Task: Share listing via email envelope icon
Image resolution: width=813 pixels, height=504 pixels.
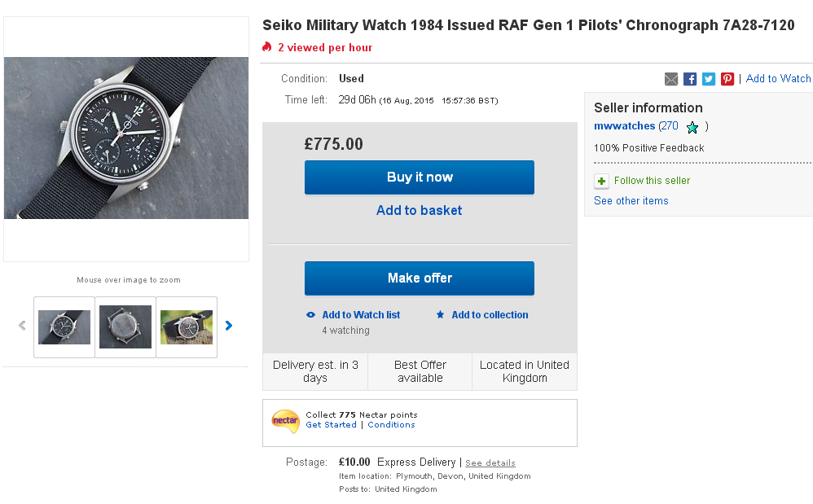Action: tap(671, 79)
